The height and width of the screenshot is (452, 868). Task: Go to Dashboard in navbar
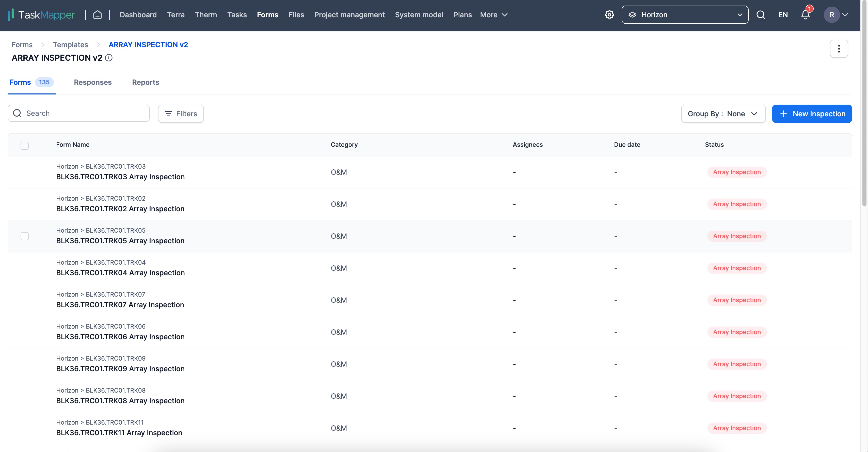(138, 15)
